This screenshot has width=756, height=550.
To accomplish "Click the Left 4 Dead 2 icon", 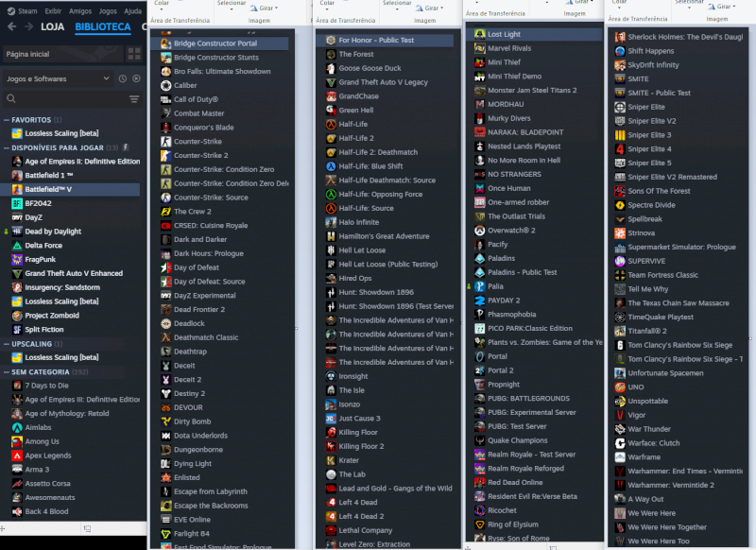I will (331, 516).
